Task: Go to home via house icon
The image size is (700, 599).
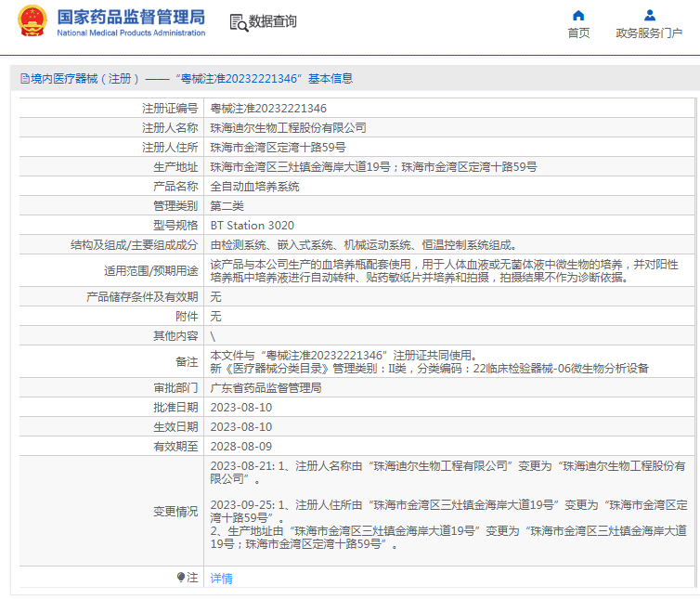Action: point(578,16)
